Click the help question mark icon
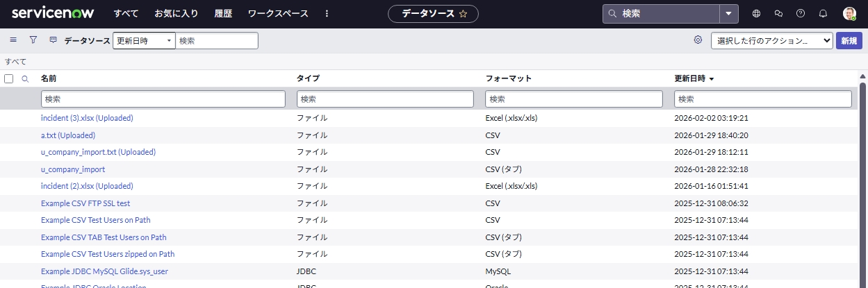Image resolution: width=868 pixels, height=288 pixels. [801, 13]
